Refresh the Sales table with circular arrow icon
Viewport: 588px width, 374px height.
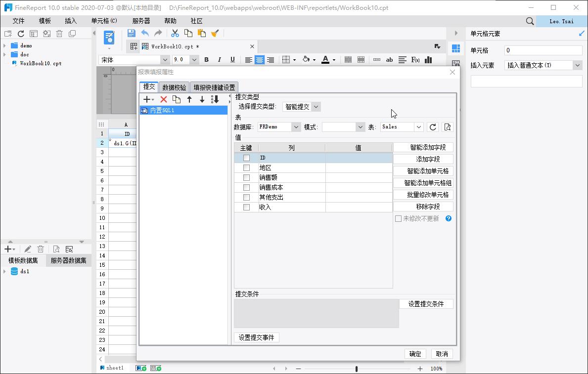pyautogui.click(x=432, y=126)
